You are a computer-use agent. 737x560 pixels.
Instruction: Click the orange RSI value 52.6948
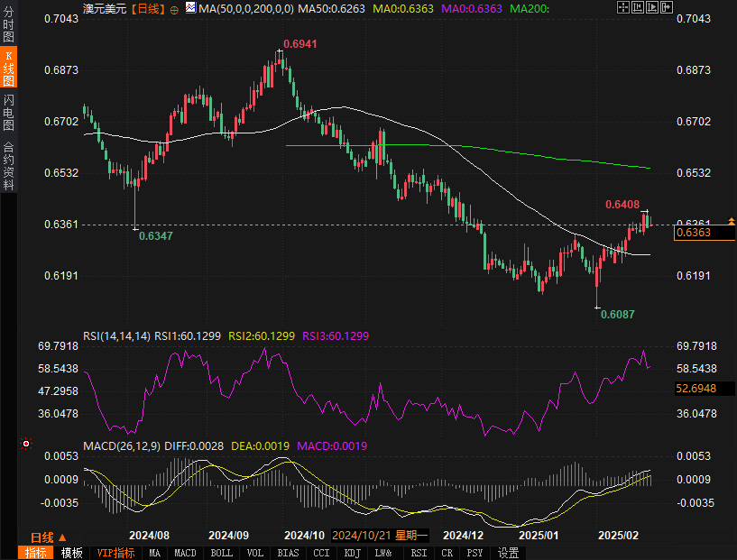pyautogui.click(x=705, y=389)
